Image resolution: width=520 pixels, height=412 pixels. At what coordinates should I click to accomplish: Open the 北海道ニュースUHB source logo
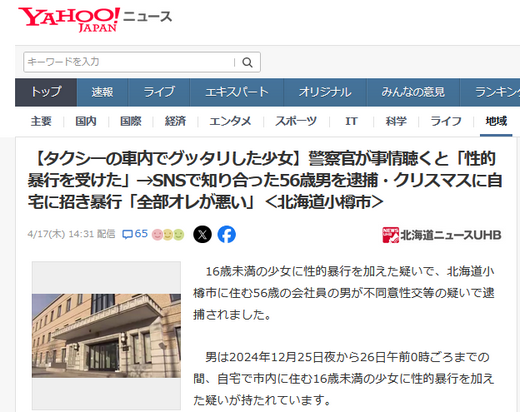(442, 235)
